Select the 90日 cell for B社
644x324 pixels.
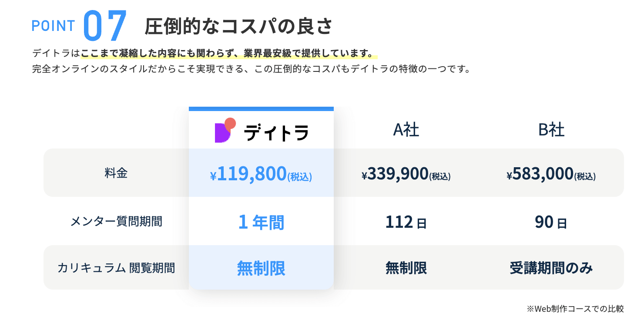pos(551,223)
